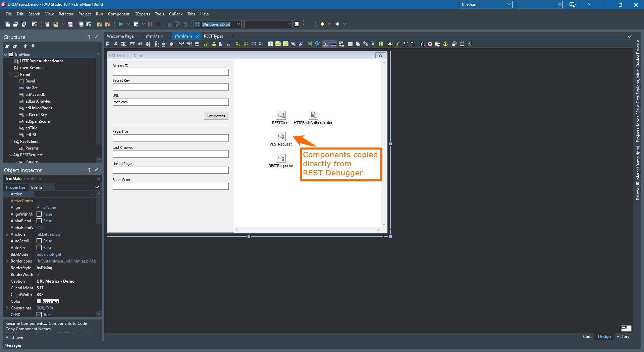Open a project with the Open Project icon
644x352 pixels.
(89, 24)
